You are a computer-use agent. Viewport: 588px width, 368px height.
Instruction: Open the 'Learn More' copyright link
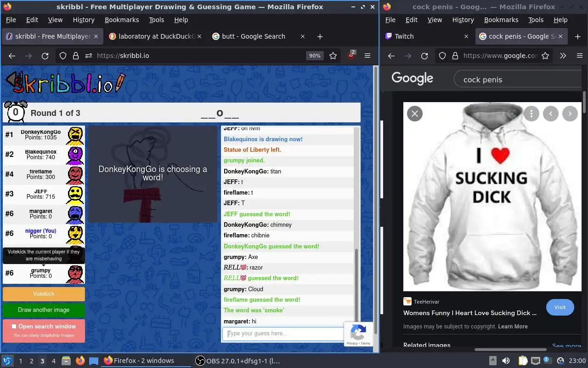(x=513, y=327)
